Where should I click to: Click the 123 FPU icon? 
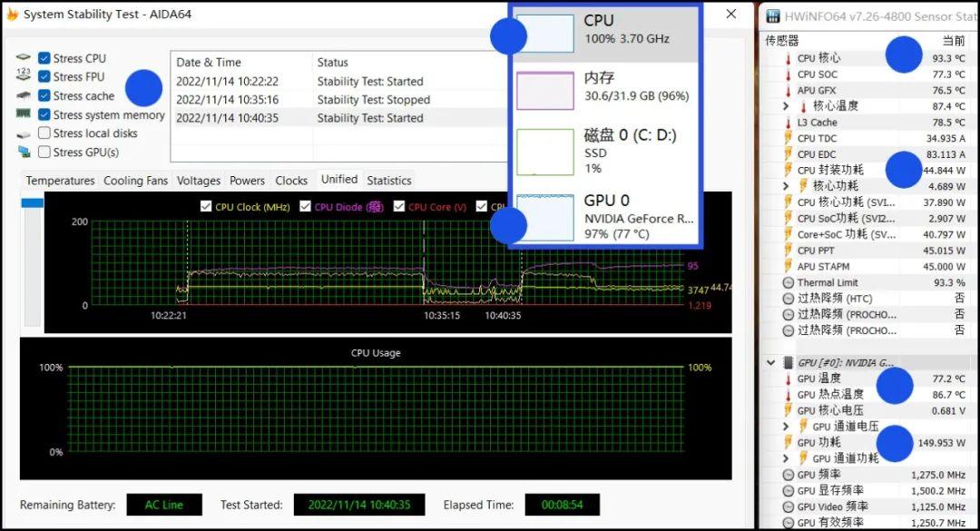[24, 76]
